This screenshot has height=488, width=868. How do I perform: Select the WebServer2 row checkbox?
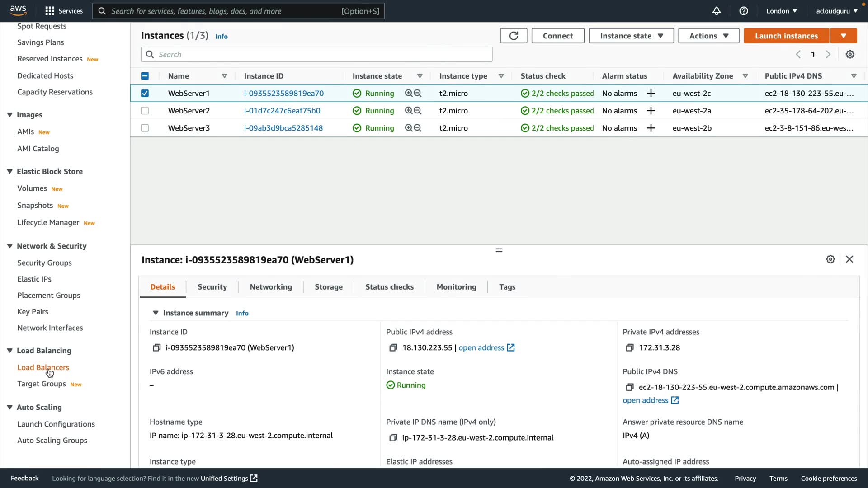(x=145, y=111)
